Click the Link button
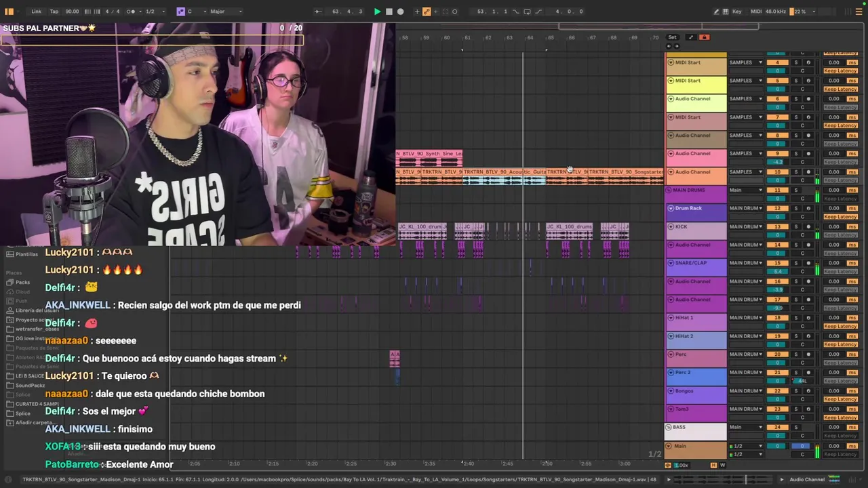 click(x=36, y=12)
